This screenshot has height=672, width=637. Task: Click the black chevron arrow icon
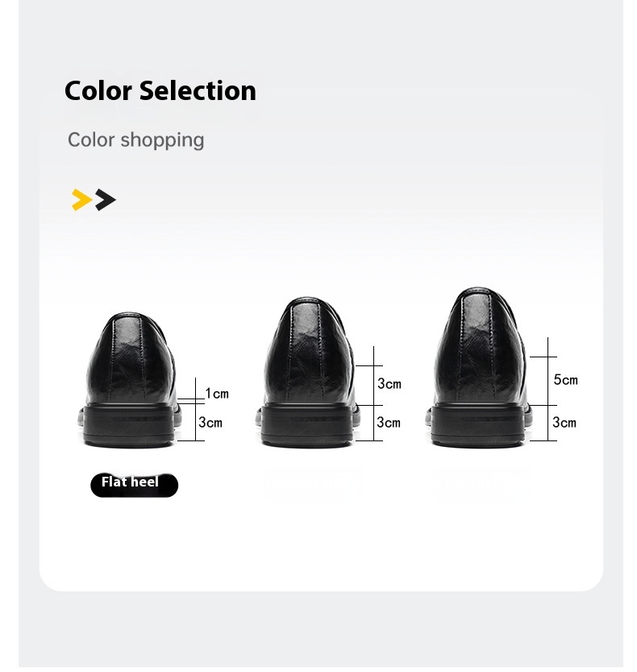106,200
